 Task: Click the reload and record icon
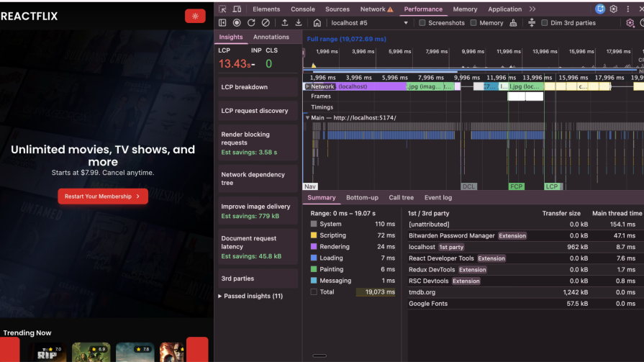pos(251,23)
